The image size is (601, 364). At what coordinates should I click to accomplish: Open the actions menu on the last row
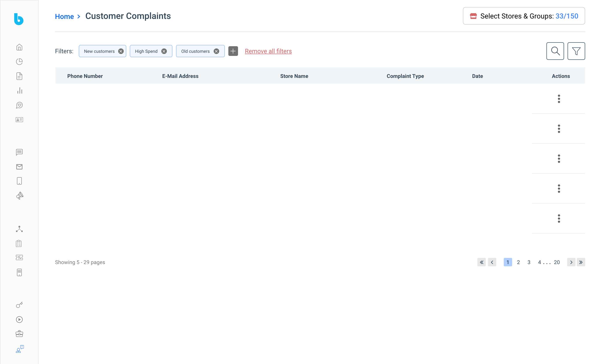[x=559, y=218]
